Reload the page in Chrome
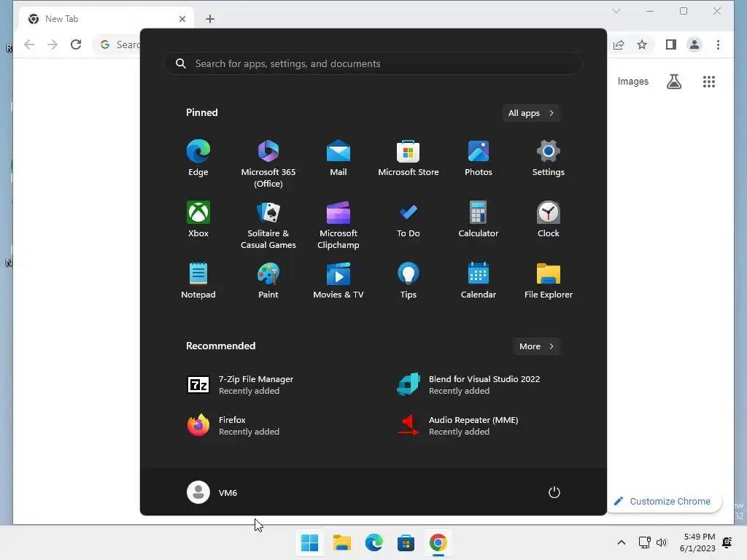Image resolution: width=747 pixels, height=560 pixels. (x=76, y=44)
